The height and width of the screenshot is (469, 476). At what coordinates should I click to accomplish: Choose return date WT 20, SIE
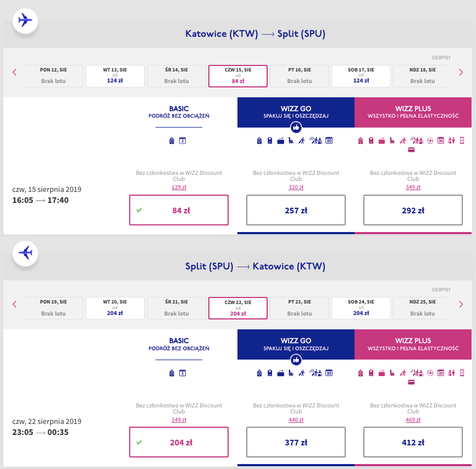coord(115,308)
